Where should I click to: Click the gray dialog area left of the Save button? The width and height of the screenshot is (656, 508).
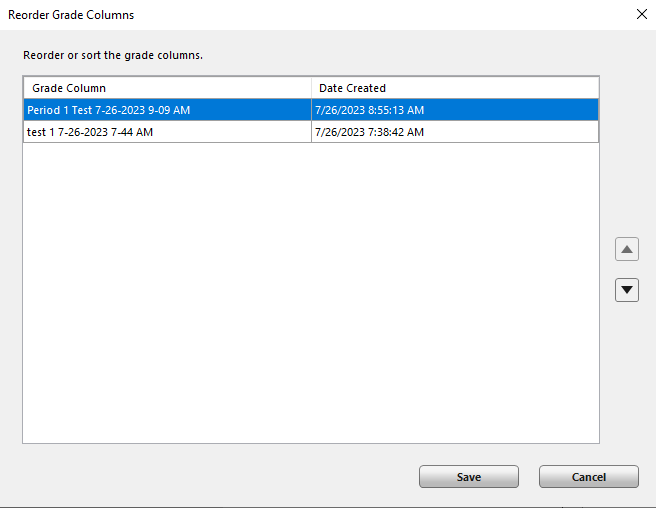tap(218, 477)
